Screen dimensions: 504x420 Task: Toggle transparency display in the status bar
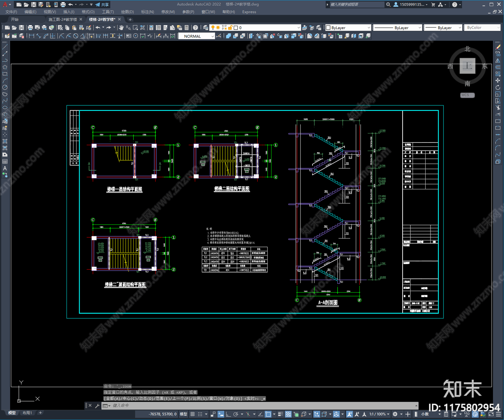(288, 414)
